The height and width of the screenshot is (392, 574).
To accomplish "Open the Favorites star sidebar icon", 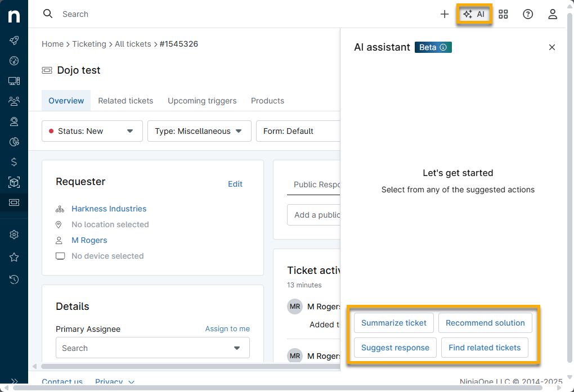I will click(14, 258).
